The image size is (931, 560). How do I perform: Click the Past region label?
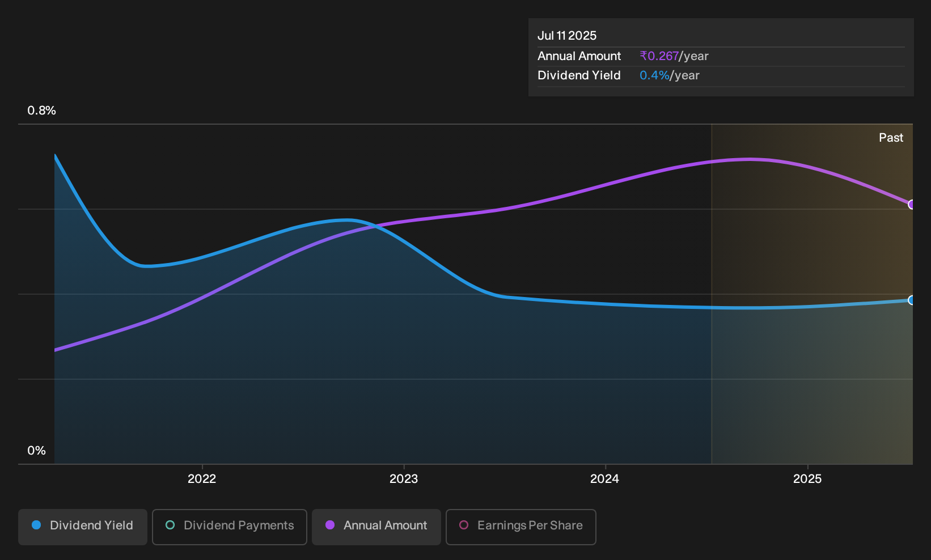[x=891, y=138]
